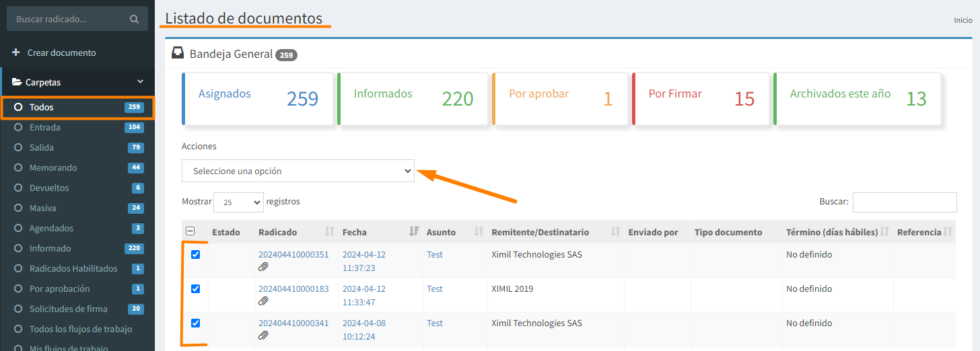
Task: Click attachment paperclip under radicado 202404410000341
Action: coord(263,336)
